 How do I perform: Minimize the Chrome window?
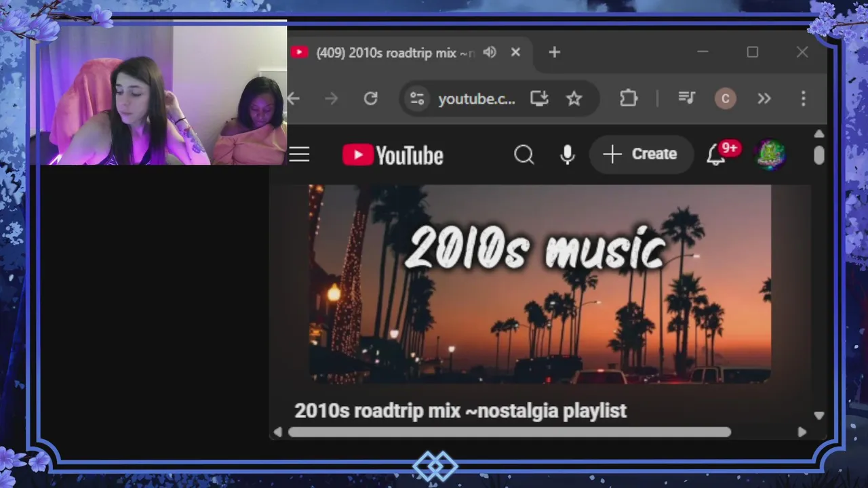(x=703, y=52)
